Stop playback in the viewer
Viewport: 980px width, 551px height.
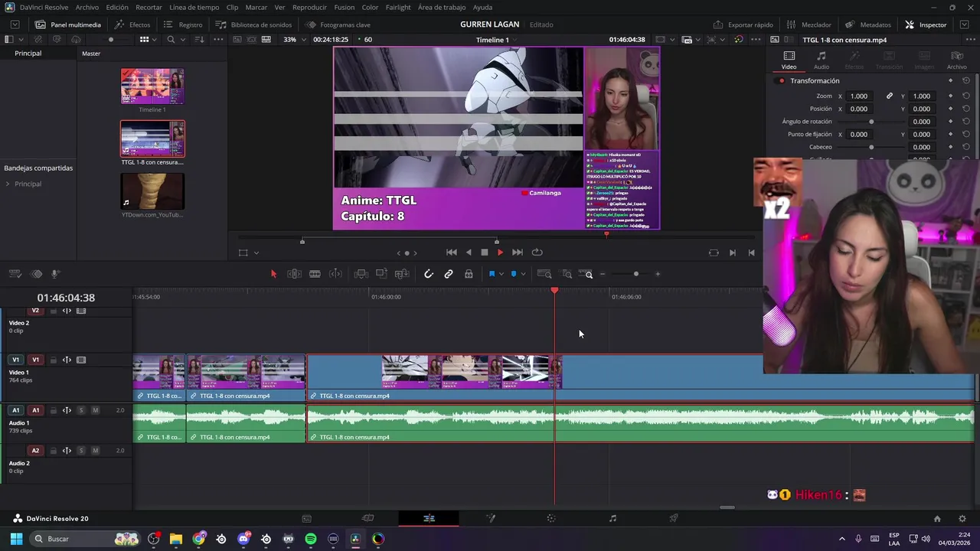[485, 253]
